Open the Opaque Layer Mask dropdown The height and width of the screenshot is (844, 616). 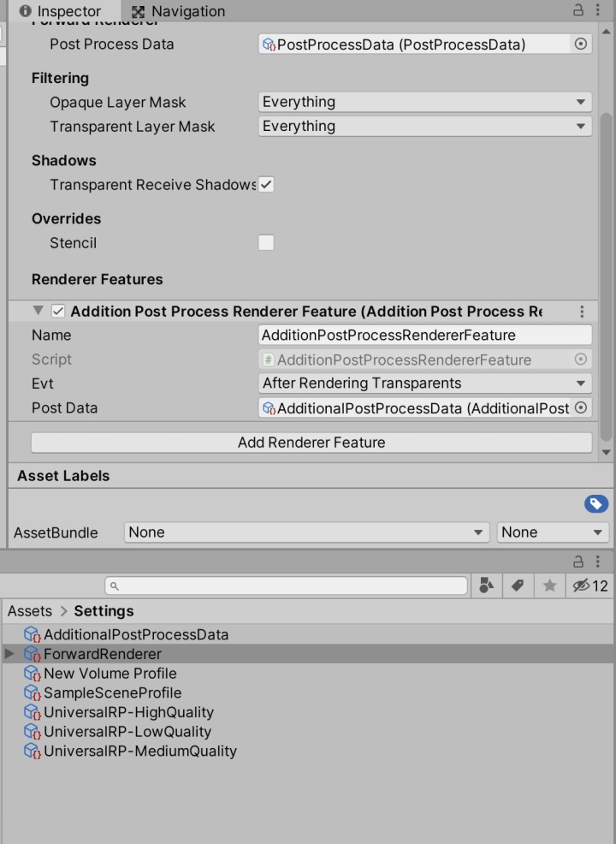tap(425, 102)
